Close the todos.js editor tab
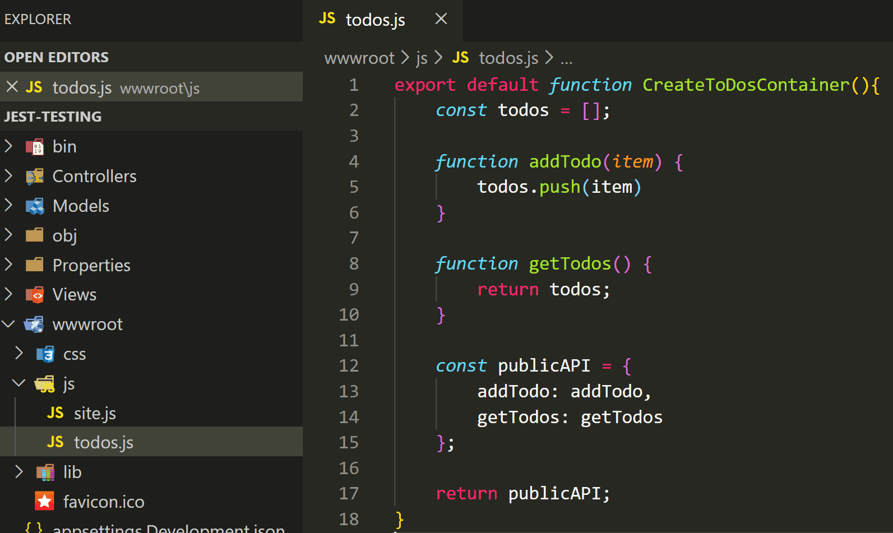 click(441, 19)
